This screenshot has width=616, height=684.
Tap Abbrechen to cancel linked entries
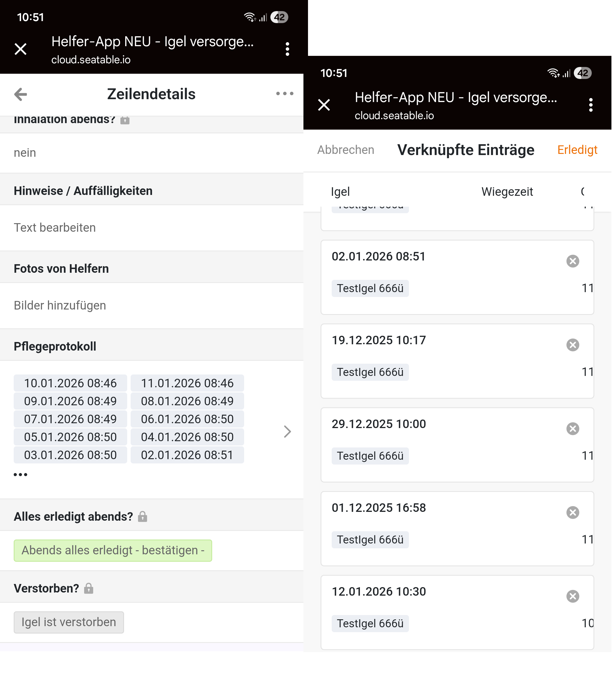pos(346,150)
